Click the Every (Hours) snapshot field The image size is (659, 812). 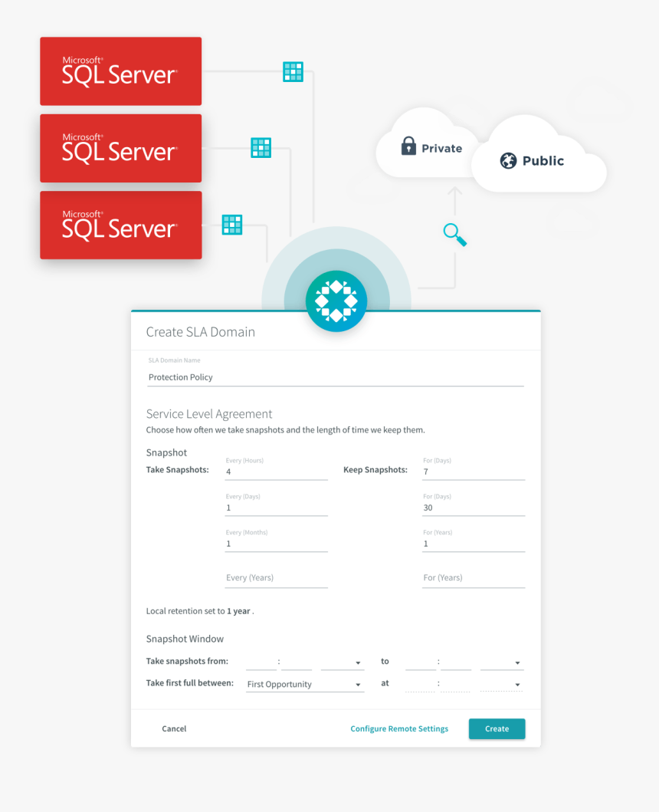[276, 472]
